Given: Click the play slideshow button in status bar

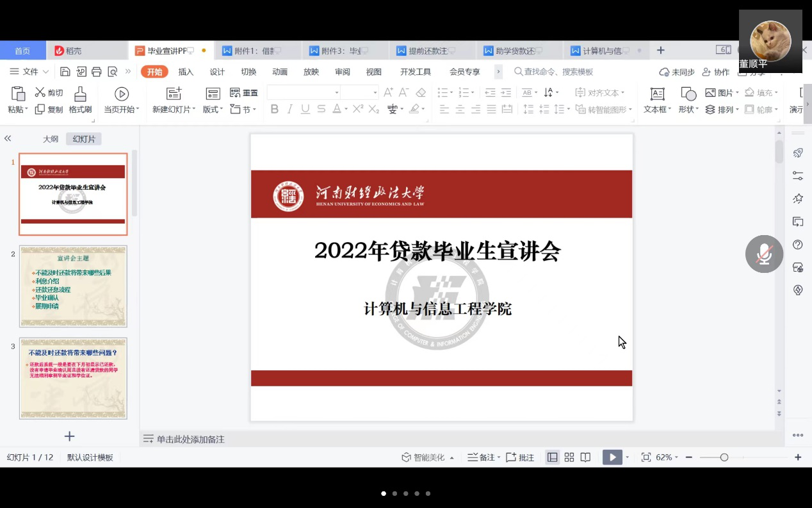Looking at the screenshot, I should (x=612, y=457).
